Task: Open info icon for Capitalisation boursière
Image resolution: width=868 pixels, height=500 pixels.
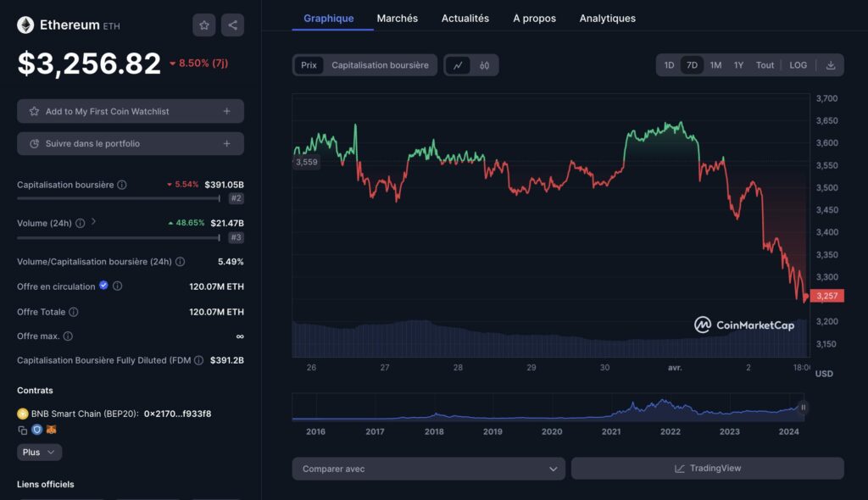Action: pyautogui.click(x=122, y=185)
